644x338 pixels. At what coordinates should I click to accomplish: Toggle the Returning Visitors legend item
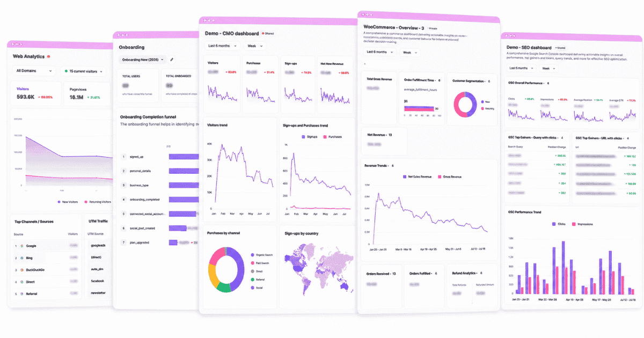98,202
